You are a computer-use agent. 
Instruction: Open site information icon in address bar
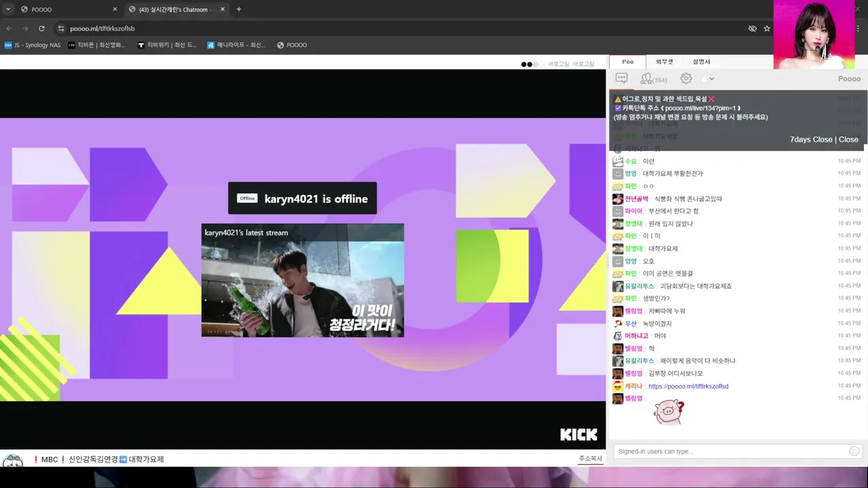(x=60, y=28)
